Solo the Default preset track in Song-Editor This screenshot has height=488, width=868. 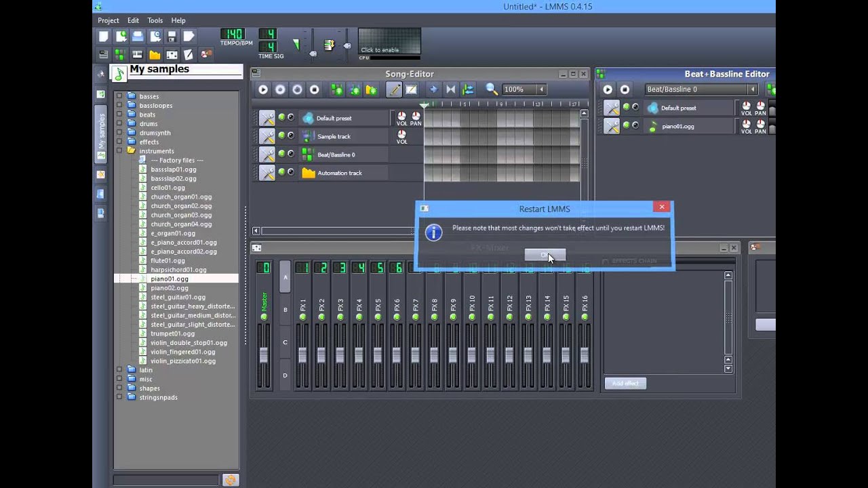[x=291, y=117]
